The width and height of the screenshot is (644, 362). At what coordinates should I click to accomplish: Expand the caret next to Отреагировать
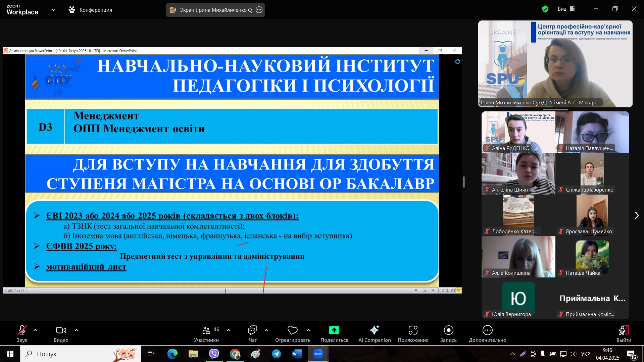(308, 330)
